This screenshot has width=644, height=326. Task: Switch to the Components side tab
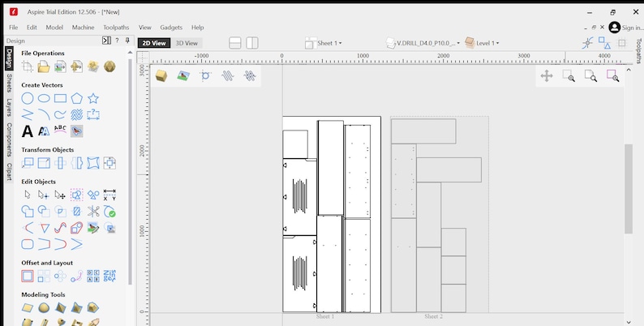click(9, 139)
